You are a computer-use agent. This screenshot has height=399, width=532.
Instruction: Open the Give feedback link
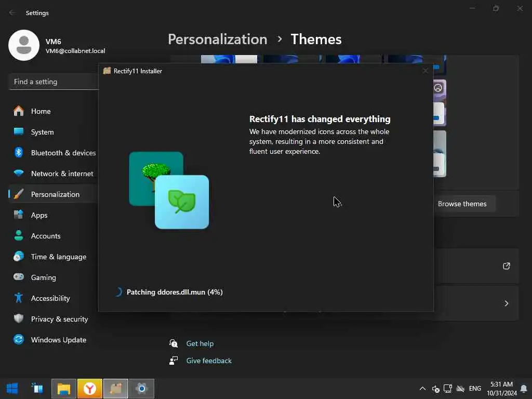[209, 361]
